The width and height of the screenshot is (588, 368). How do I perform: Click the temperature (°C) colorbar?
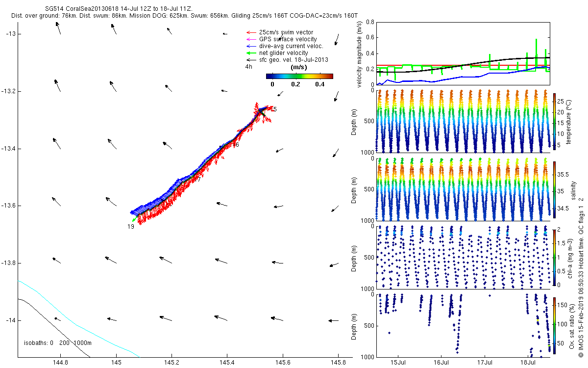(x=554, y=120)
